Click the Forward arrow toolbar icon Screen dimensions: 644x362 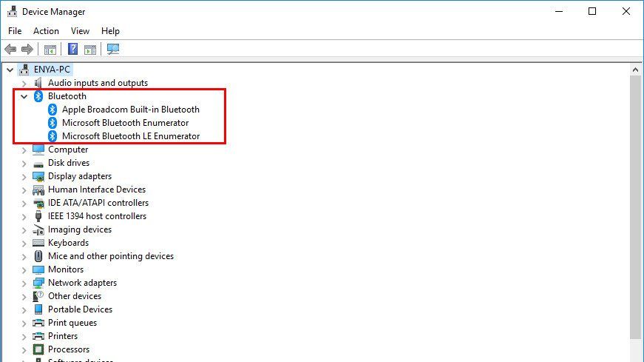pos(27,50)
